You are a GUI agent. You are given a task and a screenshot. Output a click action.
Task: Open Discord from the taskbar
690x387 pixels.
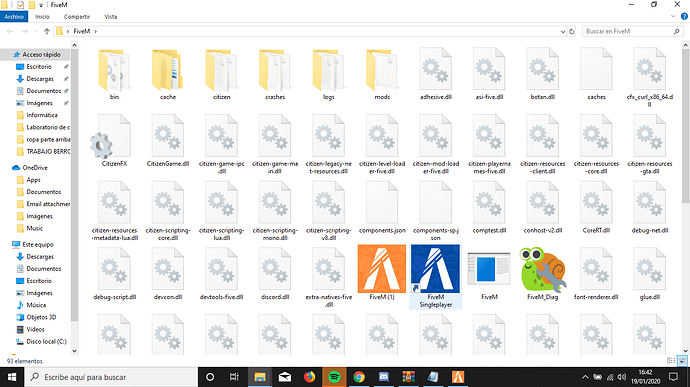(x=384, y=377)
